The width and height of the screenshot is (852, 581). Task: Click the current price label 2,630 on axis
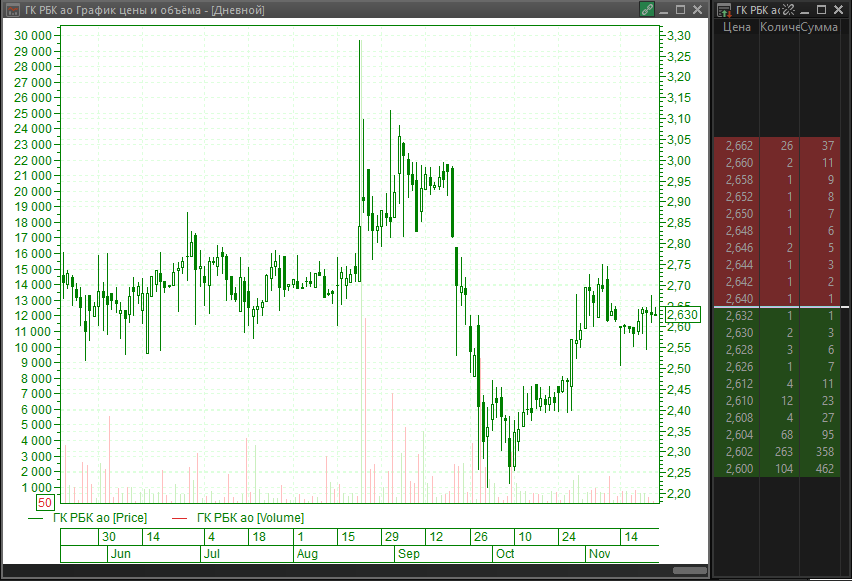(682, 315)
